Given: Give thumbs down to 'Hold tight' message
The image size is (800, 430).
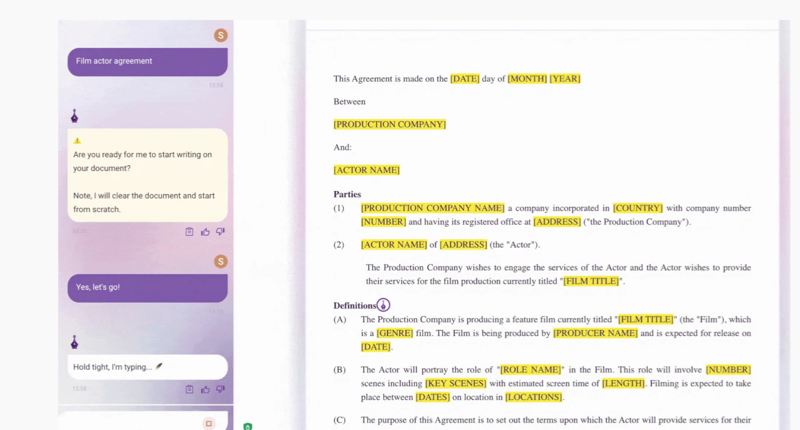Looking at the screenshot, I should pyautogui.click(x=220, y=389).
